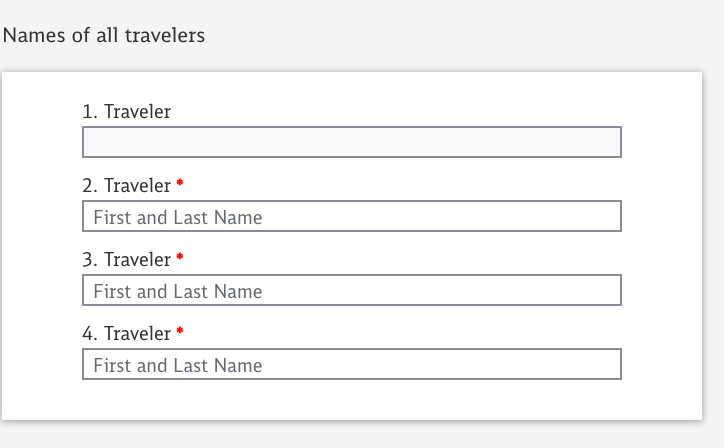
Task: Click the 1. Traveler input field
Action: coord(351,142)
